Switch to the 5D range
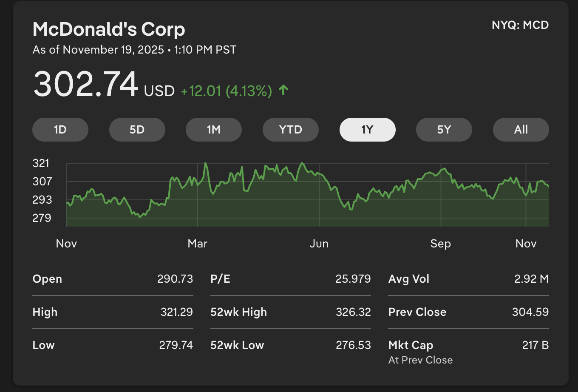The height and width of the screenshot is (392, 578). [x=137, y=130]
